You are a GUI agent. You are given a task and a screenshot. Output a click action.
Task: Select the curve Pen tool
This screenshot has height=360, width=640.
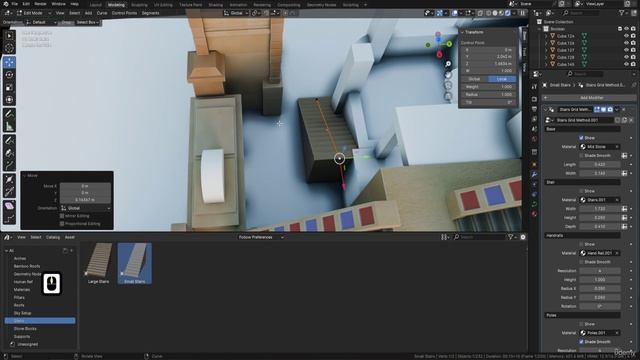(x=9, y=153)
